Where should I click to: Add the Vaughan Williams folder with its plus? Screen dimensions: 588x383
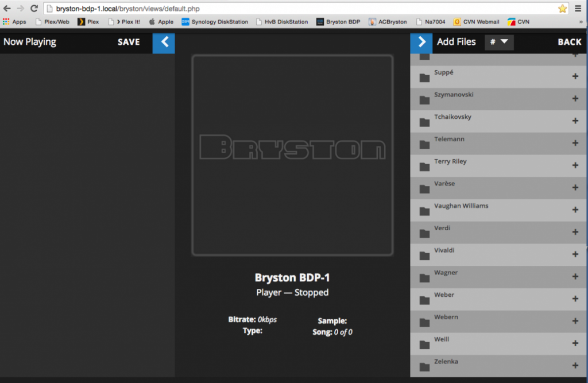(575, 210)
